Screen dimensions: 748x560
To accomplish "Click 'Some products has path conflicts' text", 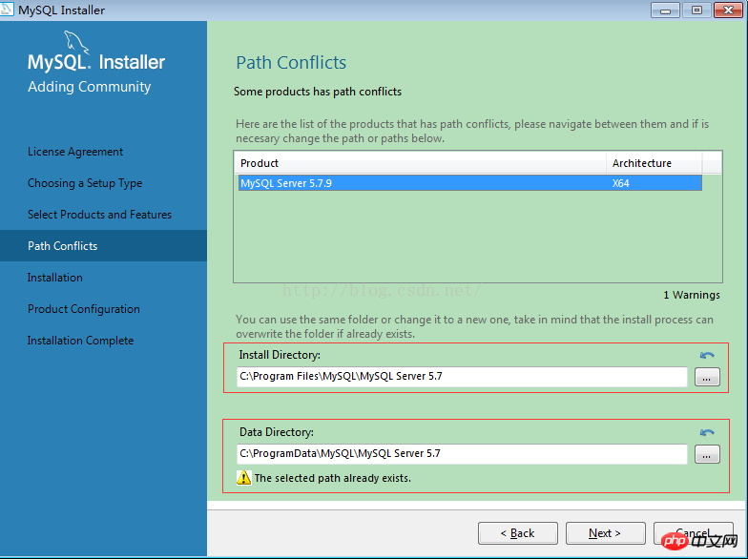I will click(318, 92).
